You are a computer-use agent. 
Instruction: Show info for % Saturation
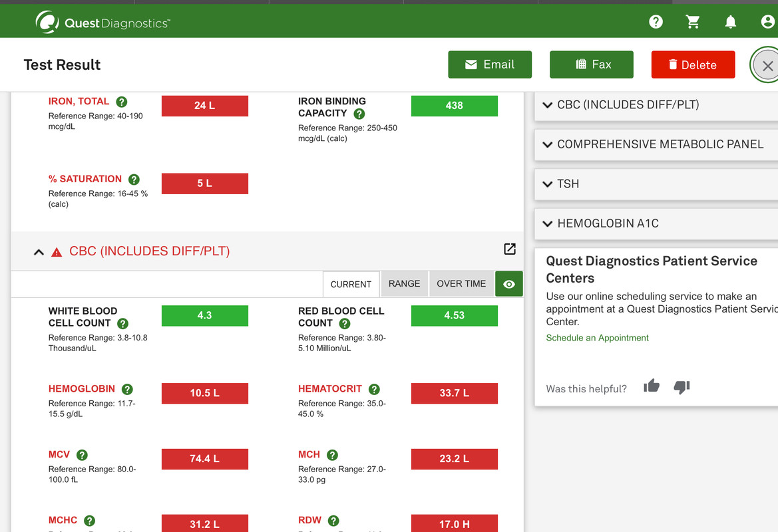pyautogui.click(x=134, y=180)
